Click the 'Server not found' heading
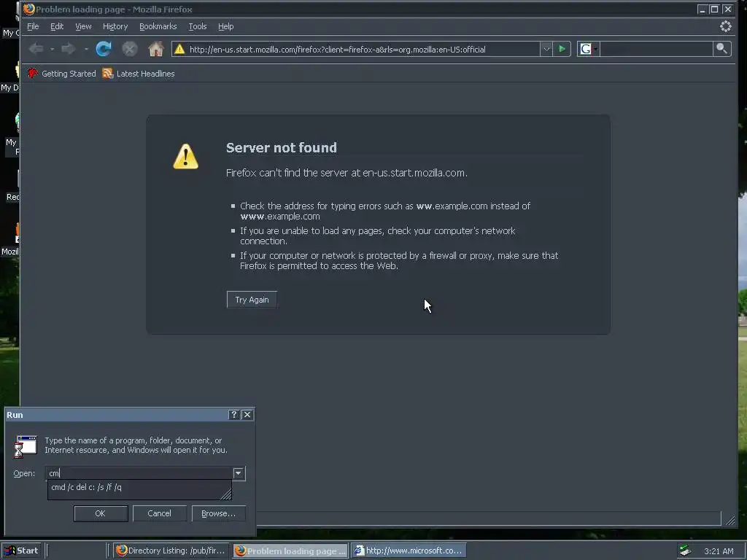747x560 pixels. tap(281, 147)
